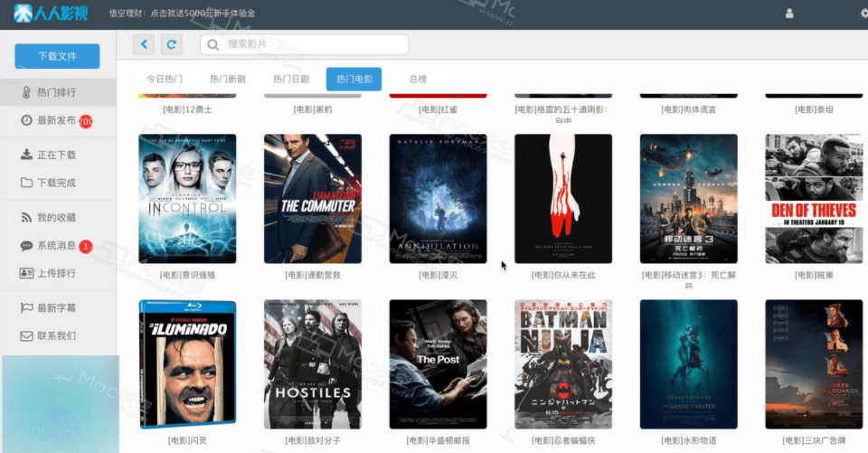Open 最新发布 in the sidebar
The width and height of the screenshot is (868, 453).
[58, 121]
